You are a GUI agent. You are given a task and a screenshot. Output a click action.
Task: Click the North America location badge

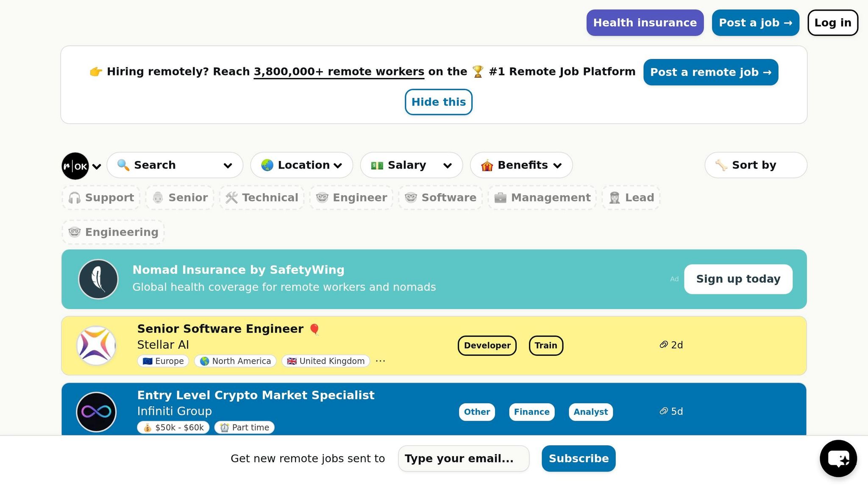click(x=235, y=361)
